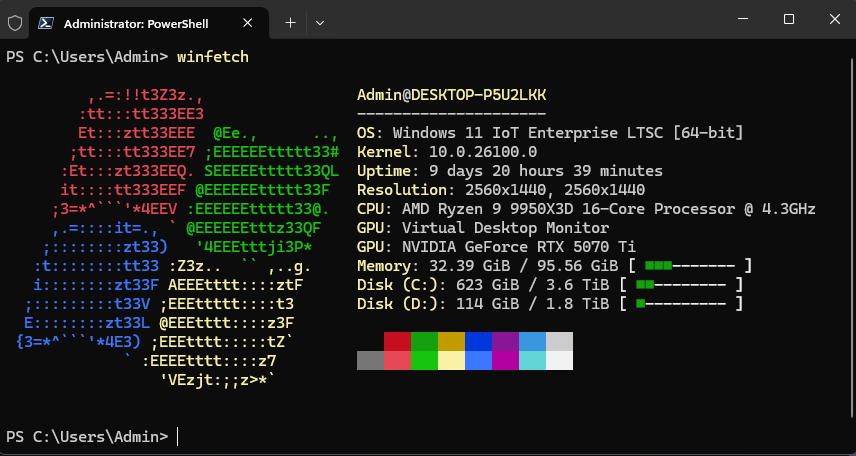Maximize the terminal window
Screen dimensions: 856x456
[x=788, y=19]
